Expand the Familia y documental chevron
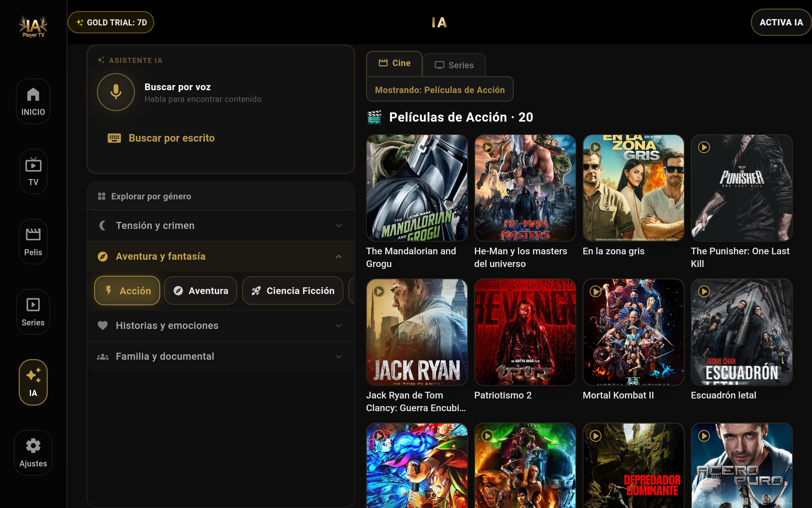Viewport: 812px width, 508px height. pyautogui.click(x=338, y=357)
